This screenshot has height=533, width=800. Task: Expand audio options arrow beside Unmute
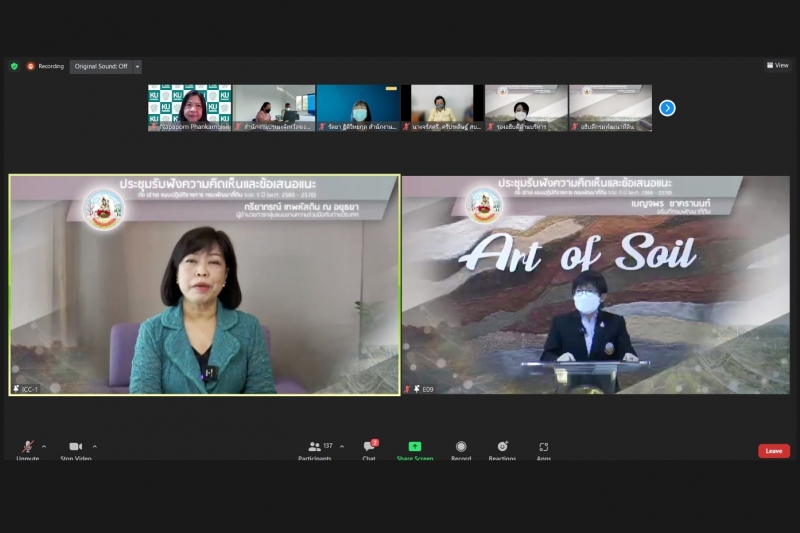[44, 447]
